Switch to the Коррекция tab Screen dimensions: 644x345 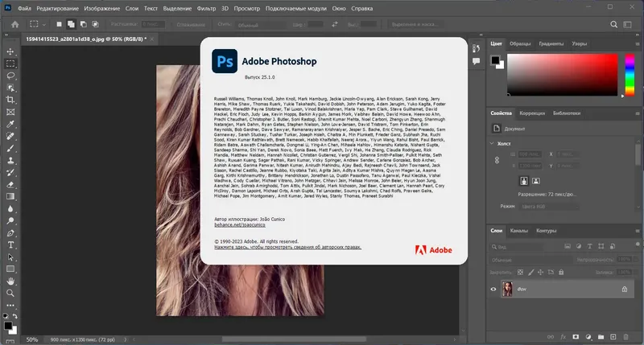(532, 113)
